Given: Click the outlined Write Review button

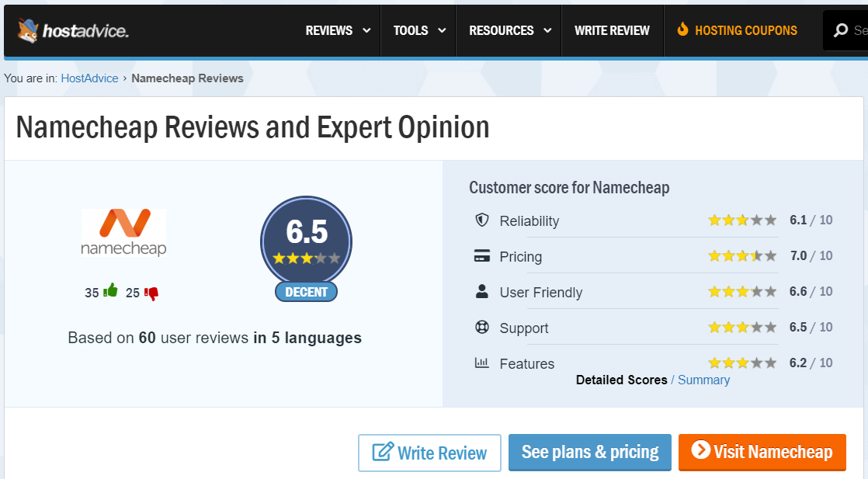Looking at the screenshot, I should click(429, 453).
